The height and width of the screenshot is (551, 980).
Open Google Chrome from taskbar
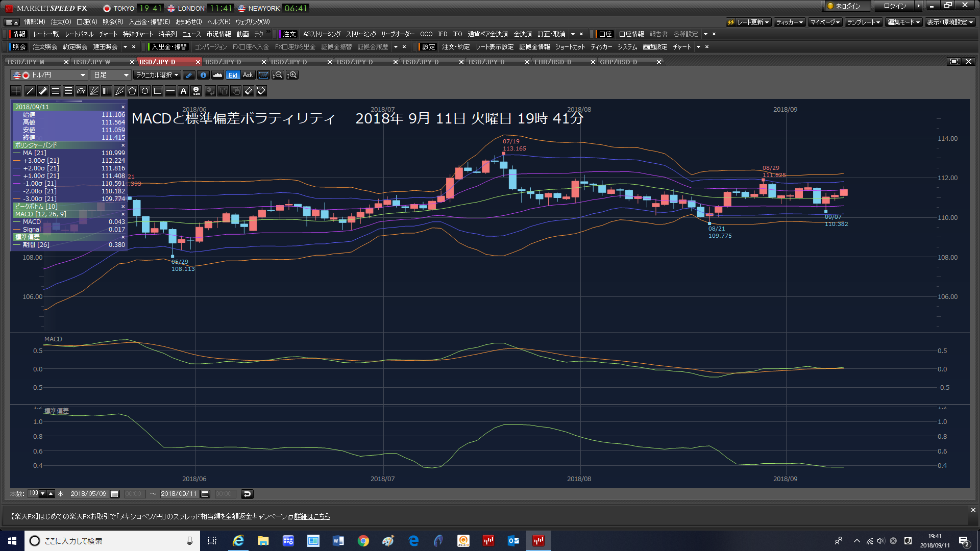click(x=363, y=541)
